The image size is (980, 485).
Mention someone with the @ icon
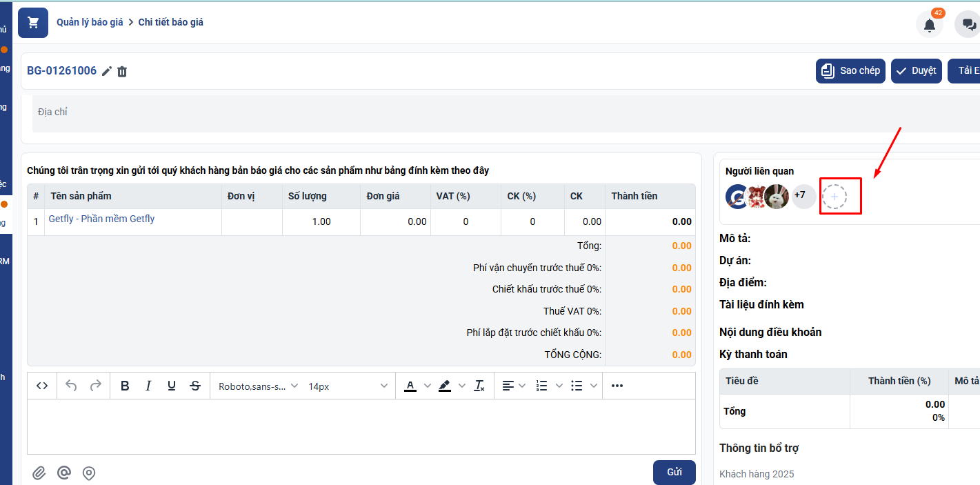64,473
